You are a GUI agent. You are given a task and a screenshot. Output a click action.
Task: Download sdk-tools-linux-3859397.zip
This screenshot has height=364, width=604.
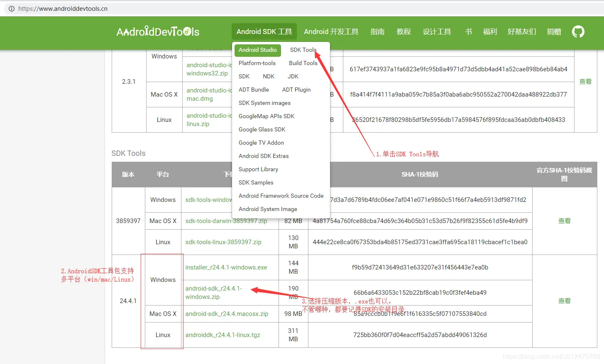click(223, 242)
